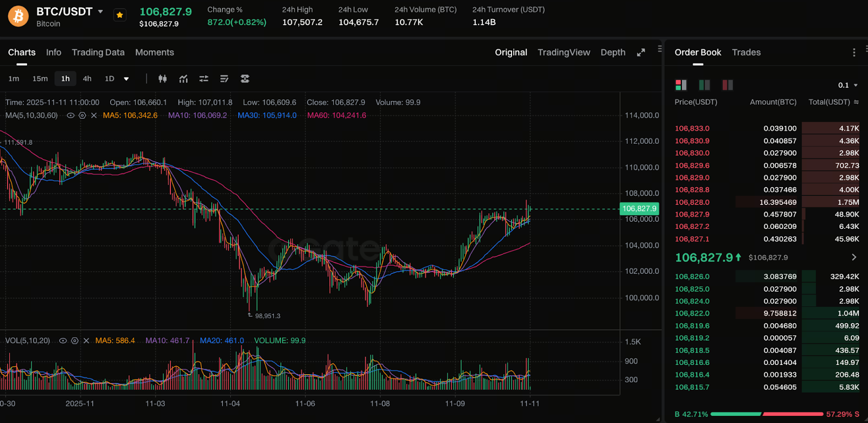Screen dimensions: 868x423
Task: Click the order book mid price 106,827.9
Action: 704,258
